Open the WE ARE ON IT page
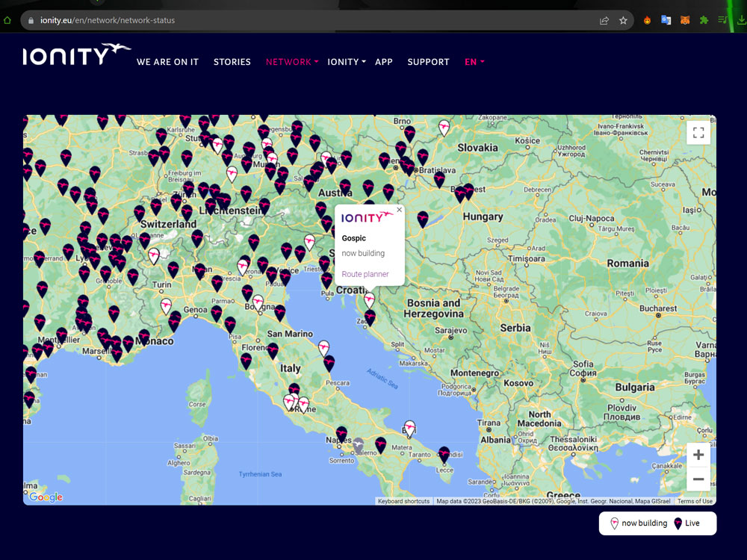This screenshot has width=747, height=560. click(x=167, y=62)
